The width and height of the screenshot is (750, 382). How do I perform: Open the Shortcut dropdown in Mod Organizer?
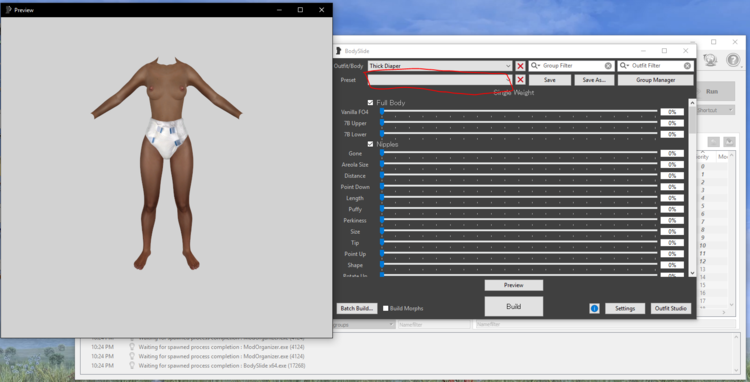pyautogui.click(x=716, y=110)
